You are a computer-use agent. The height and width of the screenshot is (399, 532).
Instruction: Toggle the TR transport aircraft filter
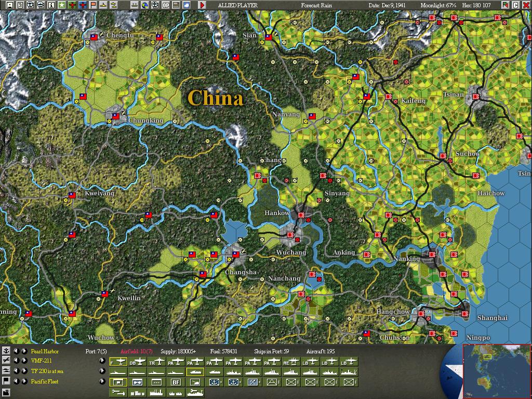(156, 362)
